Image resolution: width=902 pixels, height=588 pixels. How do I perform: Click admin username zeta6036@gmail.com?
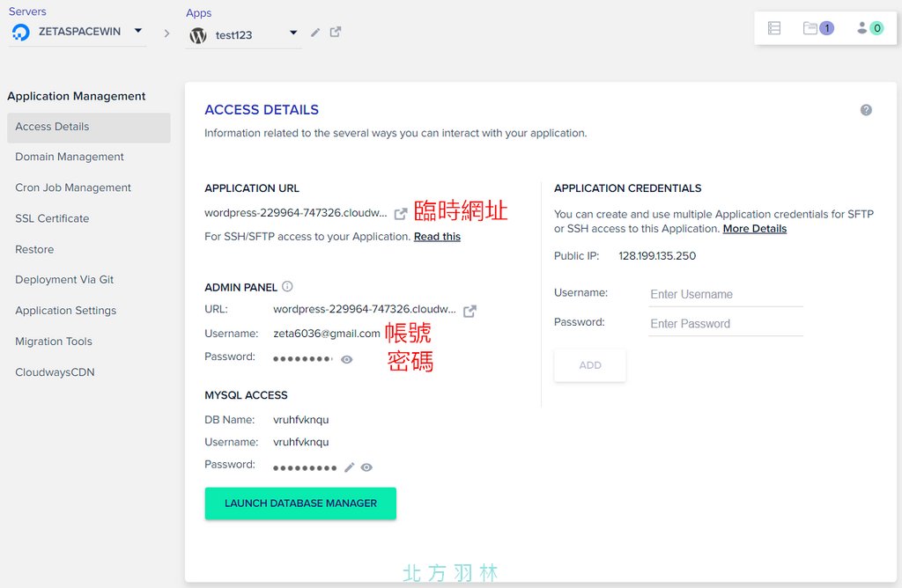(327, 334)
